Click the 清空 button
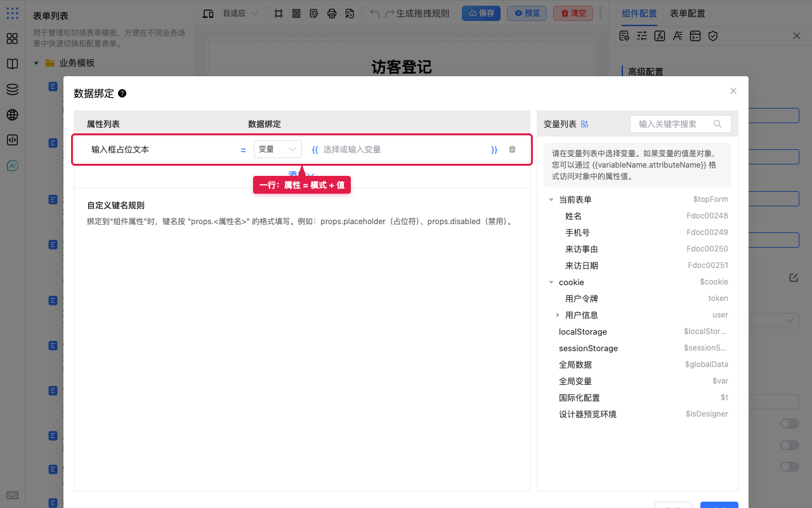The height and width of the screenshot is (508, 812). (x=573, y=13)
